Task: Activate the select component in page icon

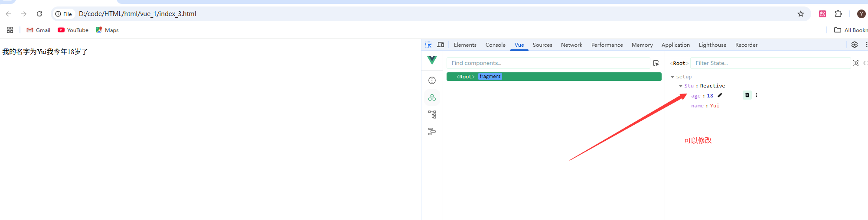Action: (656, 63)
